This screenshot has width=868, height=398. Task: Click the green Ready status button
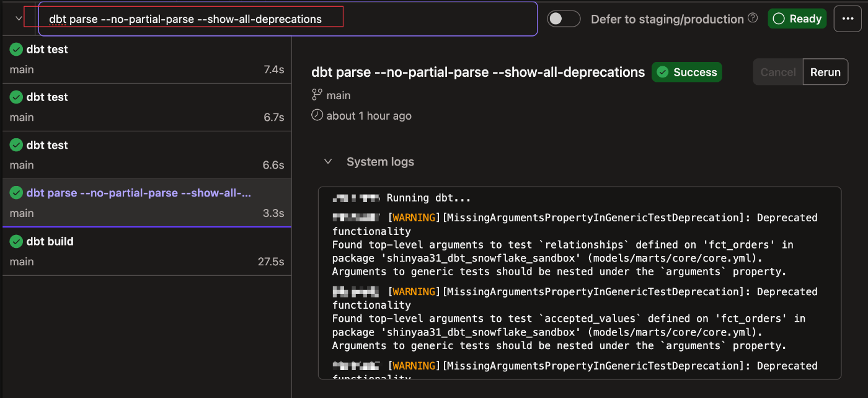(797, 19)
